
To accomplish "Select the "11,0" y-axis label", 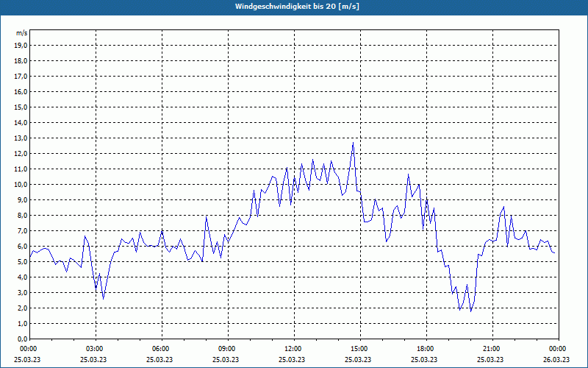I will tap(21, 169).
